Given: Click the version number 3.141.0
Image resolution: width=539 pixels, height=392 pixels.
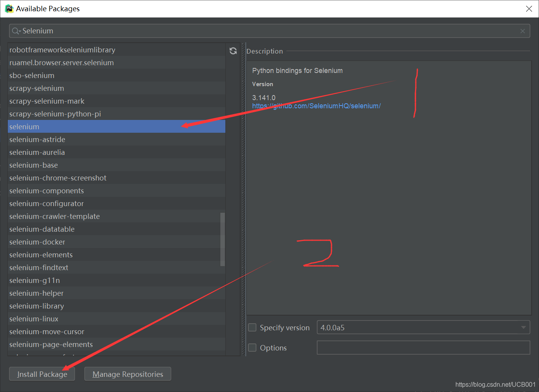Looking at the screenshot, I should click(x=264, y=98).
